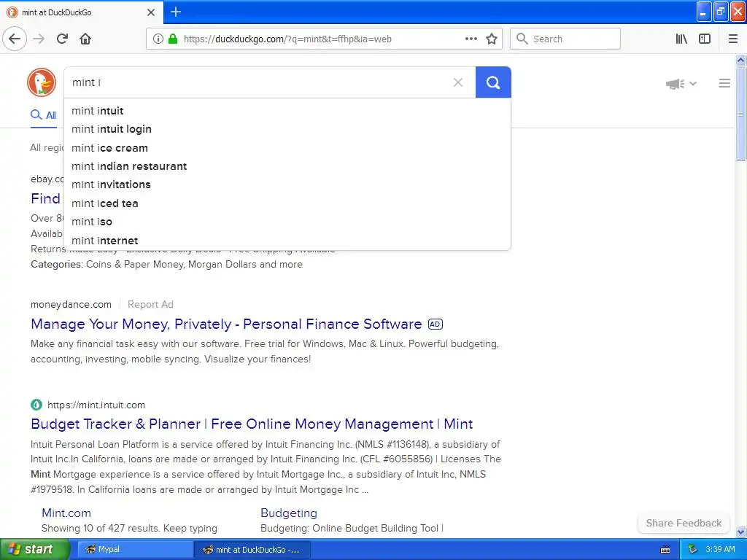Open the 'Coins & Paper Money' category link
The width and height of the screenshot is (747, 560).
pyautogui.click(x=135, y=264)
